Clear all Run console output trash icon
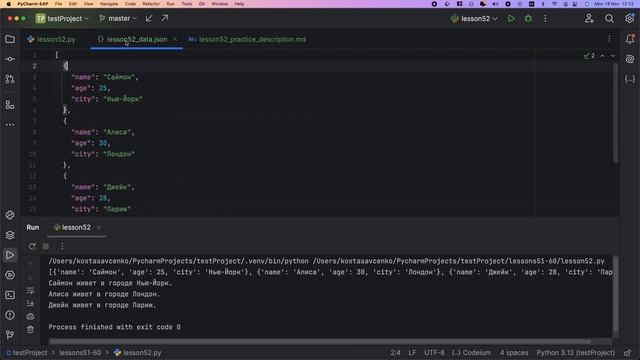 (30, 329)
